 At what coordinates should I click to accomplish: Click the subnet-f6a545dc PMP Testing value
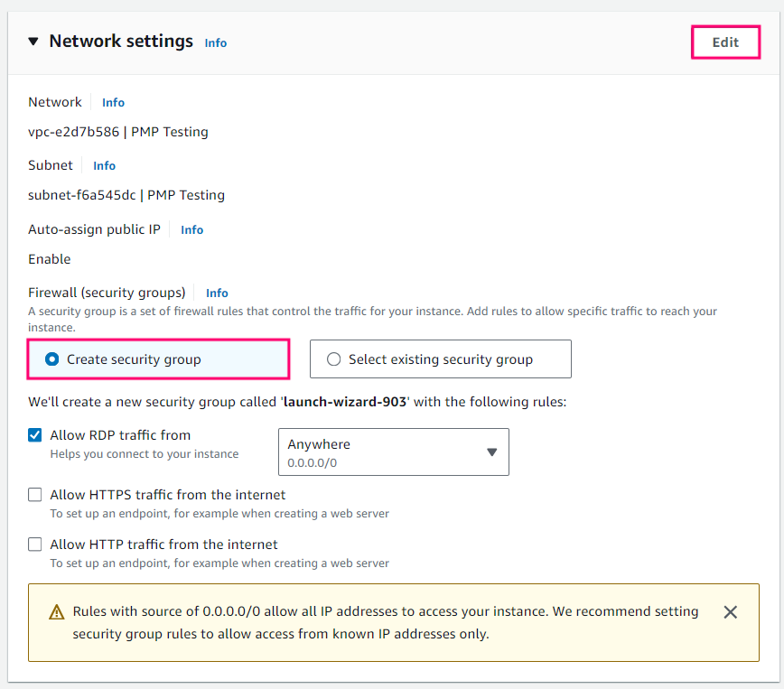click(x=126, y=195)
